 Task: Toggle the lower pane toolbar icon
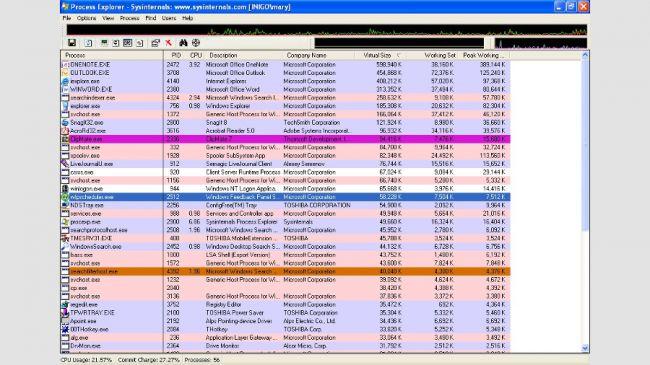[128, 43]
